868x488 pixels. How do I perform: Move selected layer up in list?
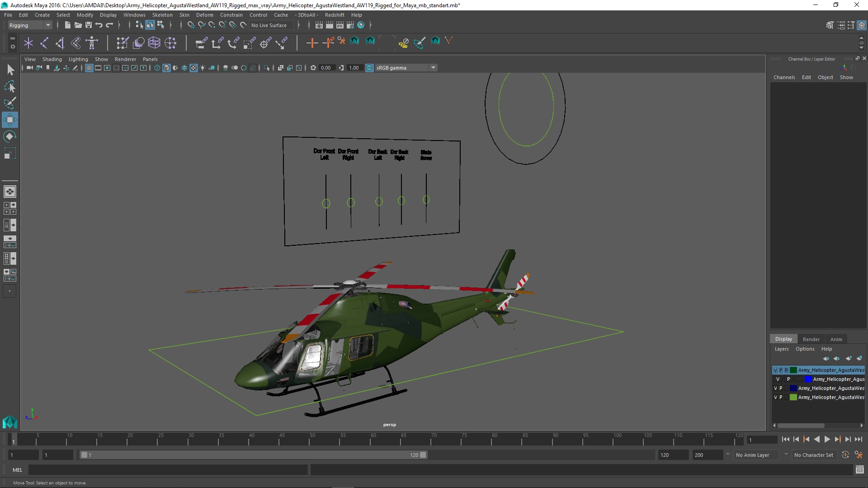(x=826, y=358)
